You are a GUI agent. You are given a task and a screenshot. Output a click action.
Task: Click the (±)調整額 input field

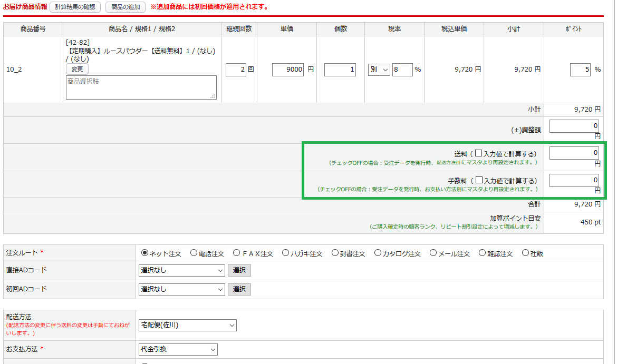point(574,126)
